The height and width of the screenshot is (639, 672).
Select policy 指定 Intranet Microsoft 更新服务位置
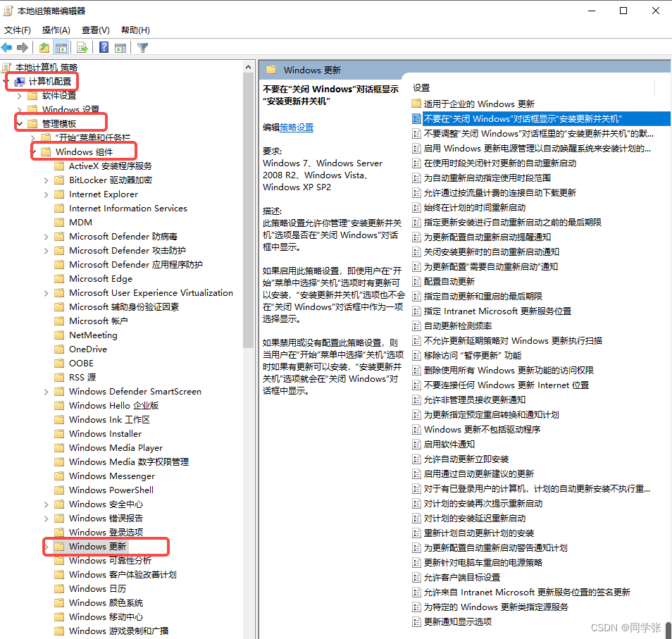(x=497, y=311)
